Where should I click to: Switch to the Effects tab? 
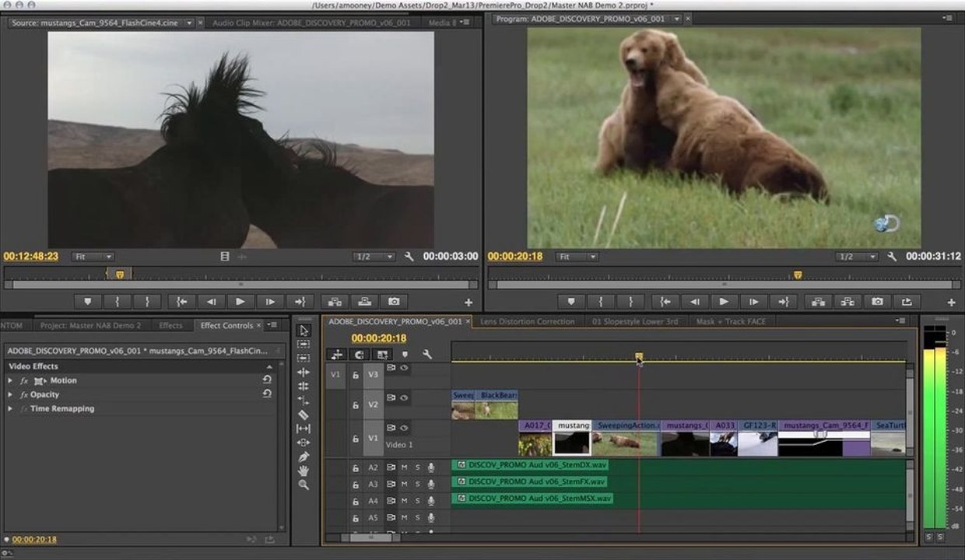(x=170, y=325)
